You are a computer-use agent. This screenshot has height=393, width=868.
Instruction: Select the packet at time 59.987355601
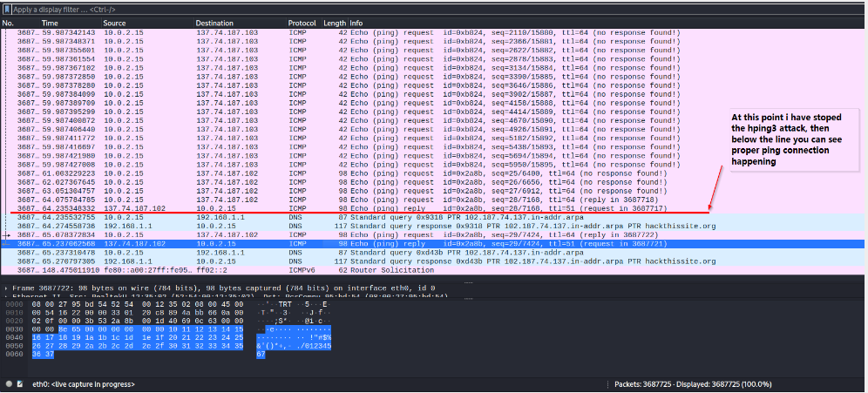click(433, 51)
